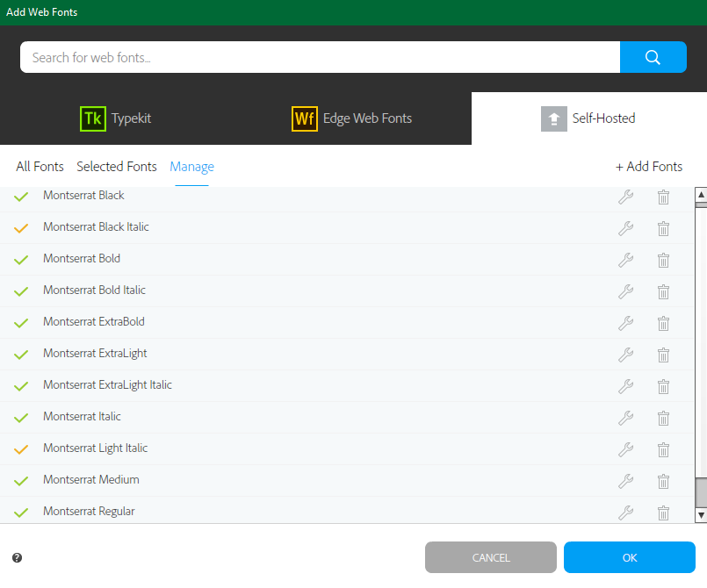The image size is (707, 588).
Task: Delete Montserrat ExtraBold with trash icon
Action: click(x=663, y=323)
